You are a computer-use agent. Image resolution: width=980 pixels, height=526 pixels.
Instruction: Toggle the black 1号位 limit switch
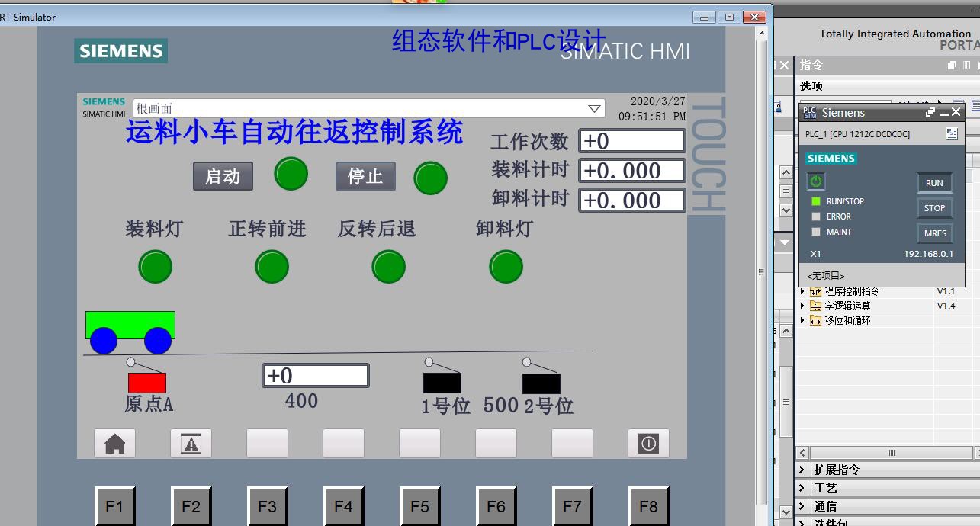pyautogui.click(x=442, y=382)
